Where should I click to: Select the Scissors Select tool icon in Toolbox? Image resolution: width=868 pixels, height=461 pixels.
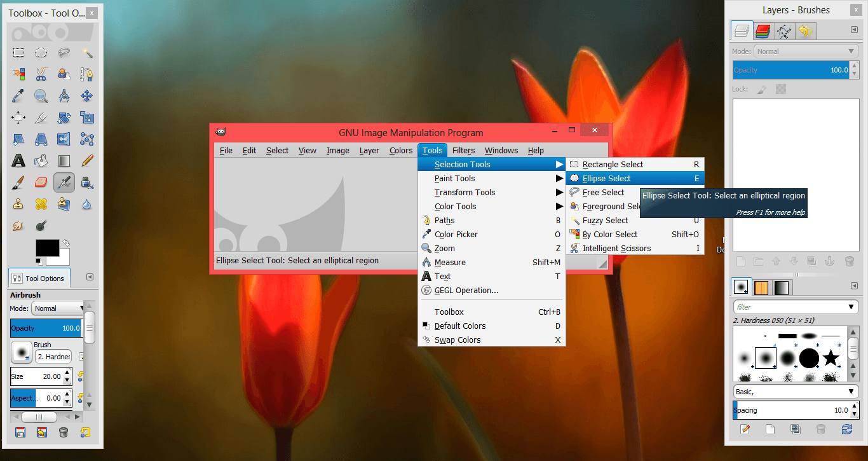click(x=41, y=74)
